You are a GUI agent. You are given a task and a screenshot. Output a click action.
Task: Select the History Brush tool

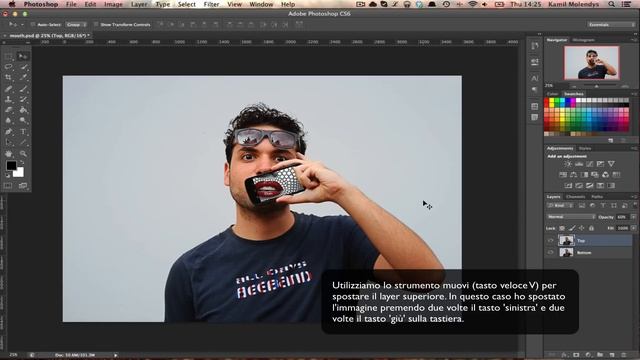coord(23,99)
